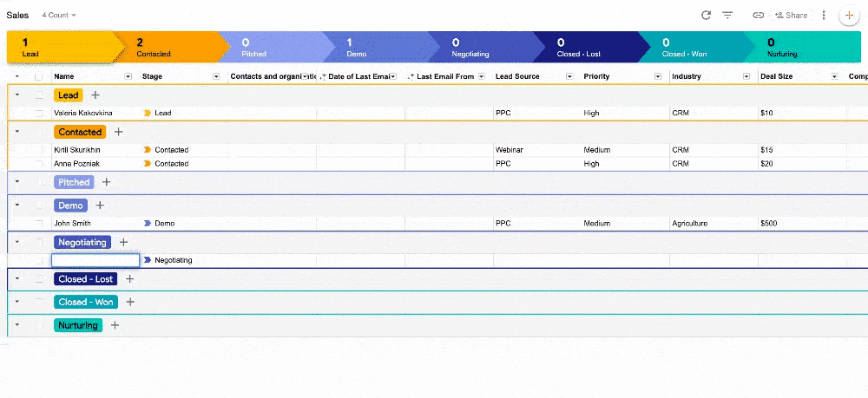Tick the checkbox for Kirill Skurikhin
Viewport: 868px width, 398px height.
39,150
